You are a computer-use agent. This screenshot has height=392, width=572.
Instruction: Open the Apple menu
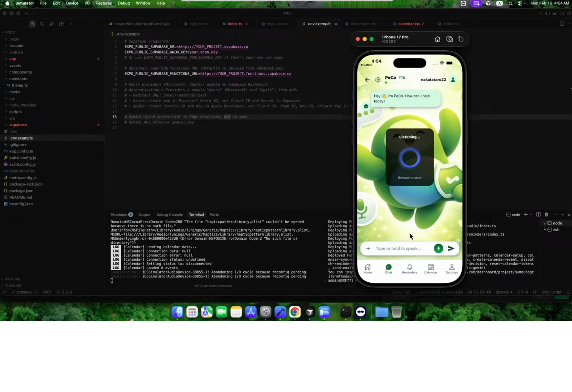point(7,3)
